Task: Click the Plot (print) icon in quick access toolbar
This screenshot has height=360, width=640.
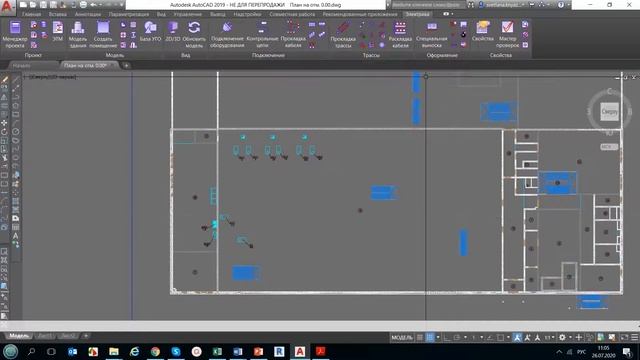Action: pos(83,5)
